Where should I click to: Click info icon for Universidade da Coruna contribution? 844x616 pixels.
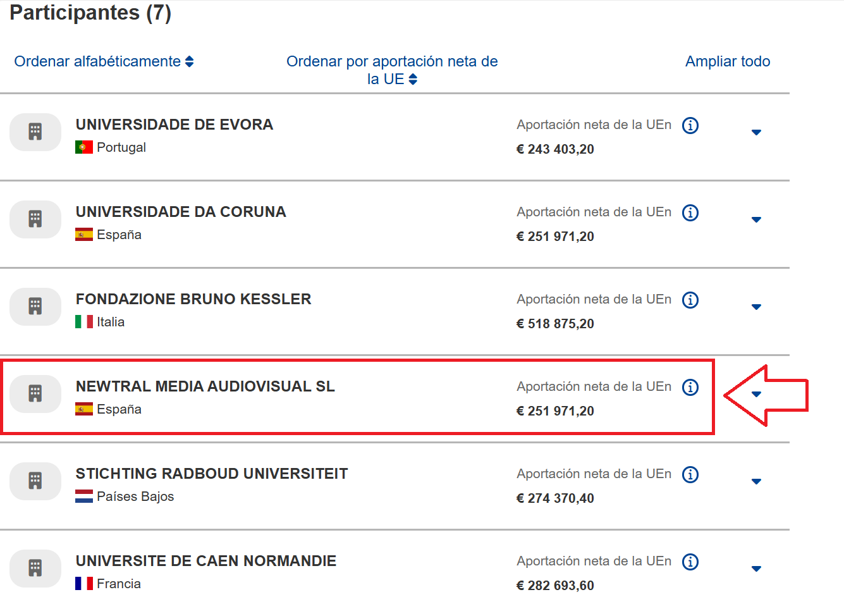(690, 213)
